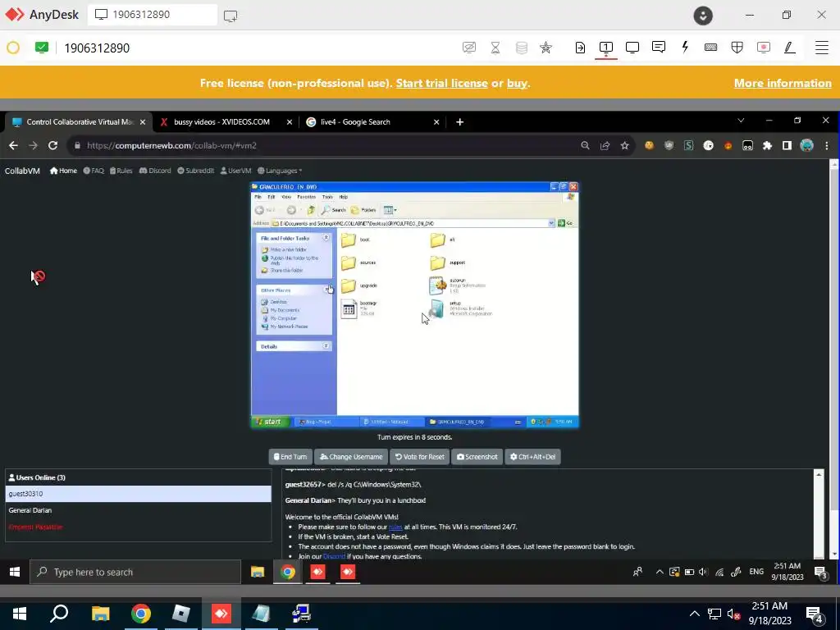This screenshot has height=630, width=840.
Task: Expand the Details panel in VM explorer
Action: pos(326,346)
